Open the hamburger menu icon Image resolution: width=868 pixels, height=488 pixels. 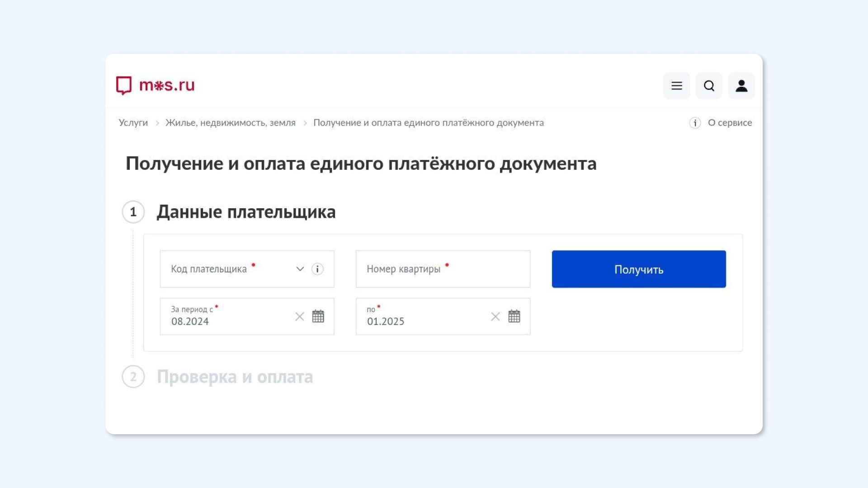click(677, 86)
